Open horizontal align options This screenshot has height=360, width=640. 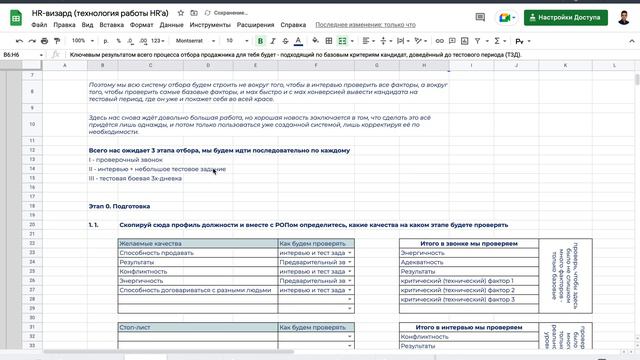[x=368, y=41]
